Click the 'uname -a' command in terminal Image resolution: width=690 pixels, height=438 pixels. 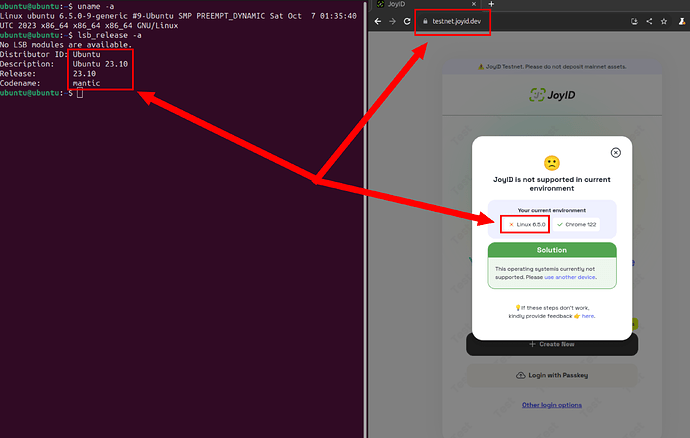coord(96,6)
